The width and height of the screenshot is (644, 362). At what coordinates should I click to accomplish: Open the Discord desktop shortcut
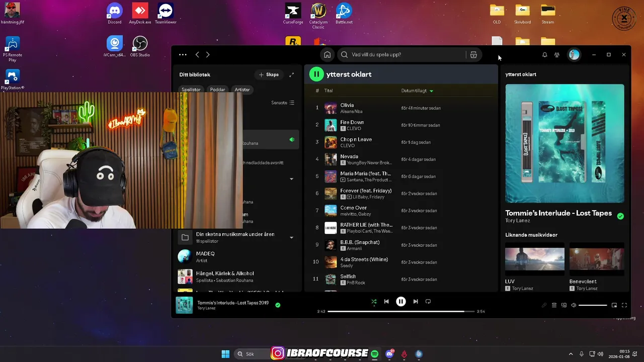tap(115, 14)
